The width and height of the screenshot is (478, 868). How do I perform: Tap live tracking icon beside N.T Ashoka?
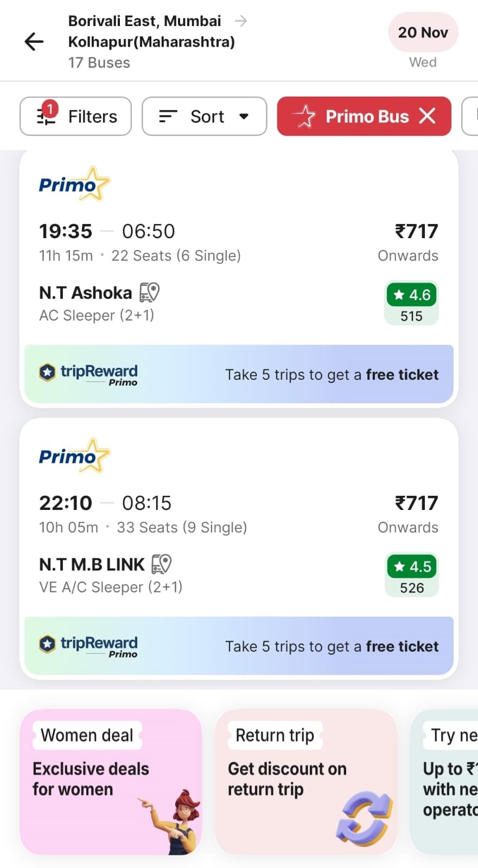point(149,292)
